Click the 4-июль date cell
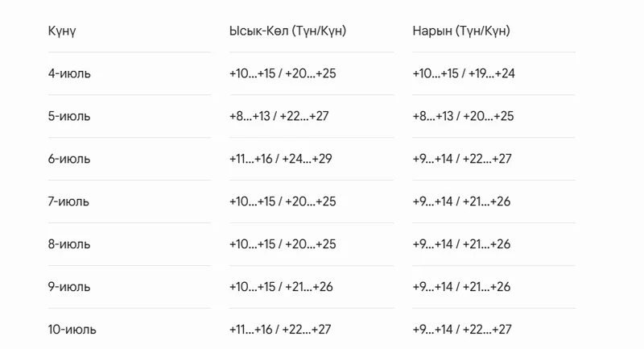 pyautogui.click(x=69, y=73)
